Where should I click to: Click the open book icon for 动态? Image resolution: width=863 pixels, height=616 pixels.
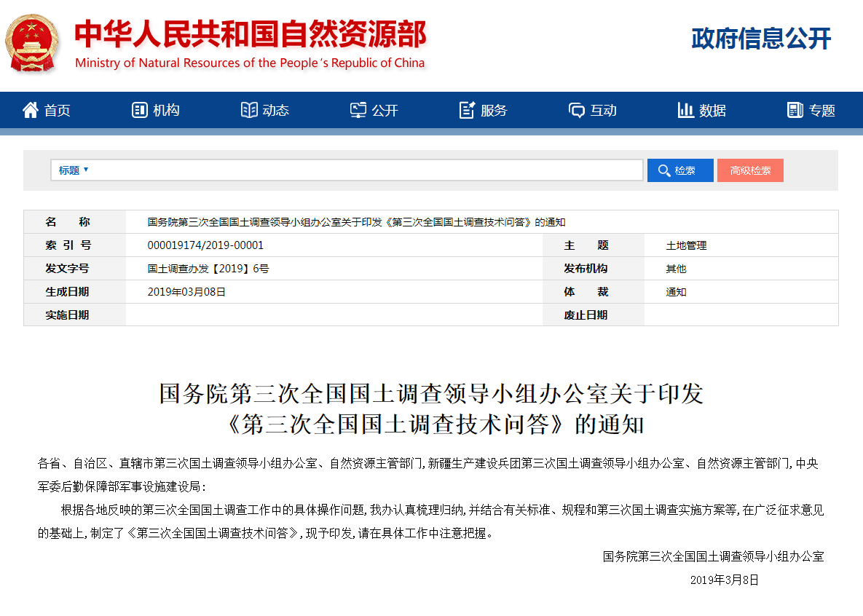[x=249, y=110]
